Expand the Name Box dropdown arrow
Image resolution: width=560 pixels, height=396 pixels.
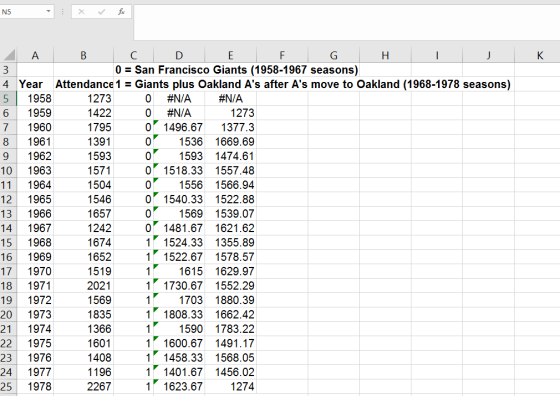pos(48,12)
